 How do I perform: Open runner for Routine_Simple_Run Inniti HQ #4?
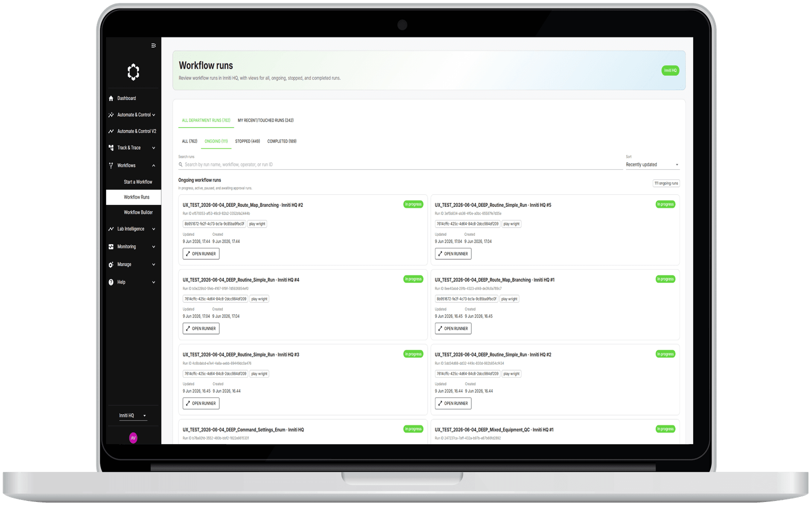pyautogui.click(x=201, y=329)
